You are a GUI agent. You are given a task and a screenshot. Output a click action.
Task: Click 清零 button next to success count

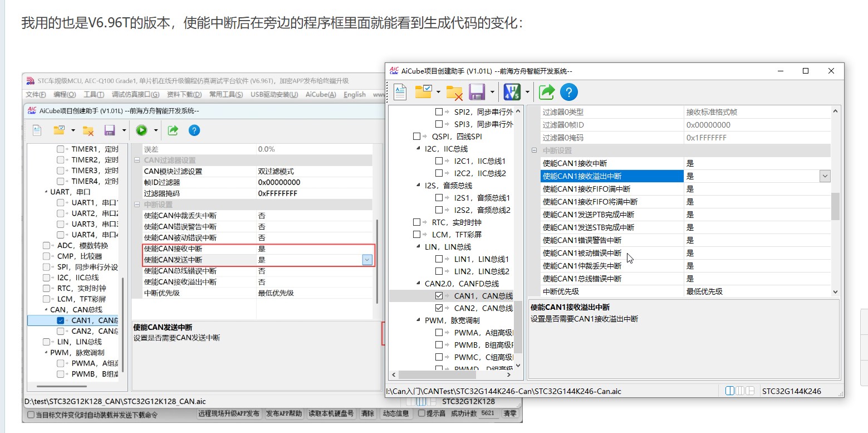point(510,413)
